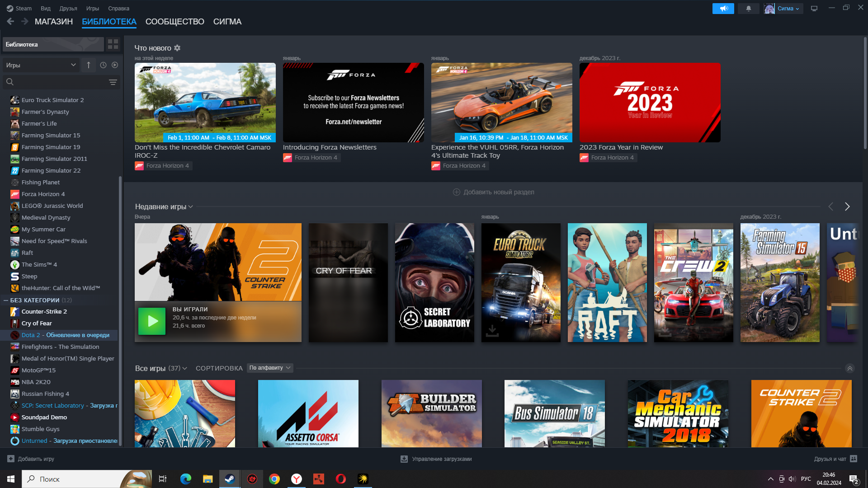Click the Windows search box Поиск
Image resolution: width=868 pixels, height=488 pixels.
[x=86, y=479]
